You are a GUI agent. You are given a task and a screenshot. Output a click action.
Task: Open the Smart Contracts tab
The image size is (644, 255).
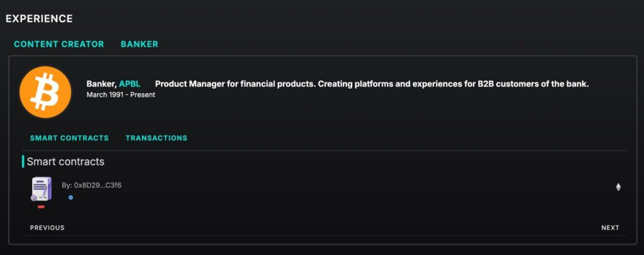click(69, 138)
